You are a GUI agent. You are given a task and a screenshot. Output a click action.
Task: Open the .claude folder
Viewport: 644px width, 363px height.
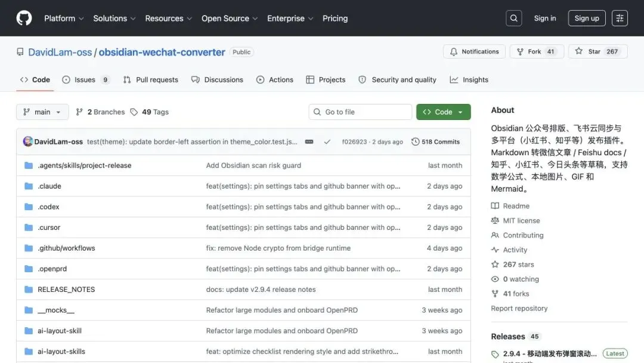(49, 186)
